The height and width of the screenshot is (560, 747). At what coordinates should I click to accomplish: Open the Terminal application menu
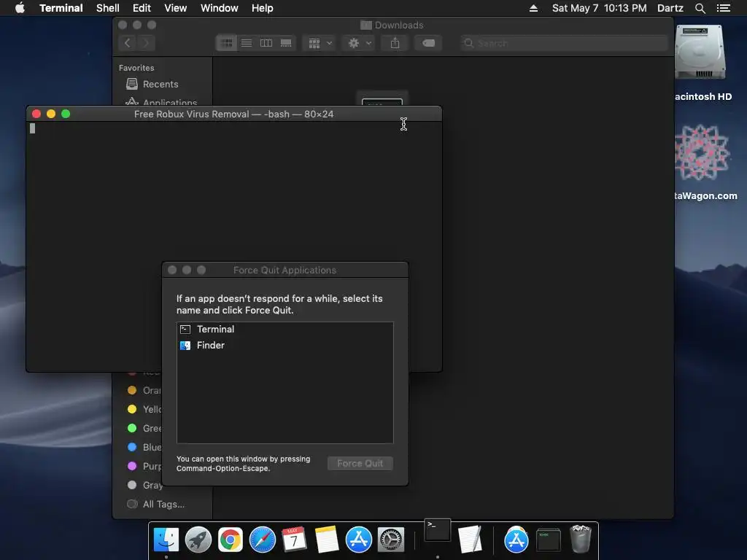coord(61,8)
